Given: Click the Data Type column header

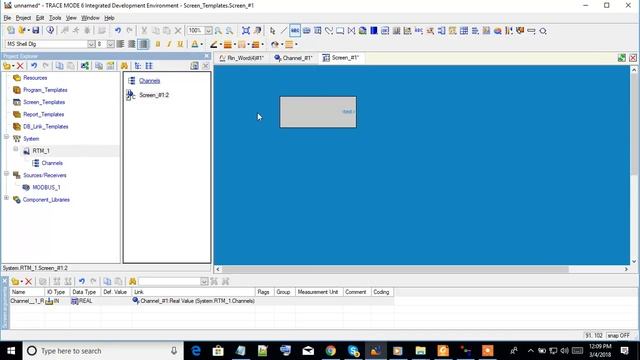Looking at the screenshot, I should pos(85,292).
